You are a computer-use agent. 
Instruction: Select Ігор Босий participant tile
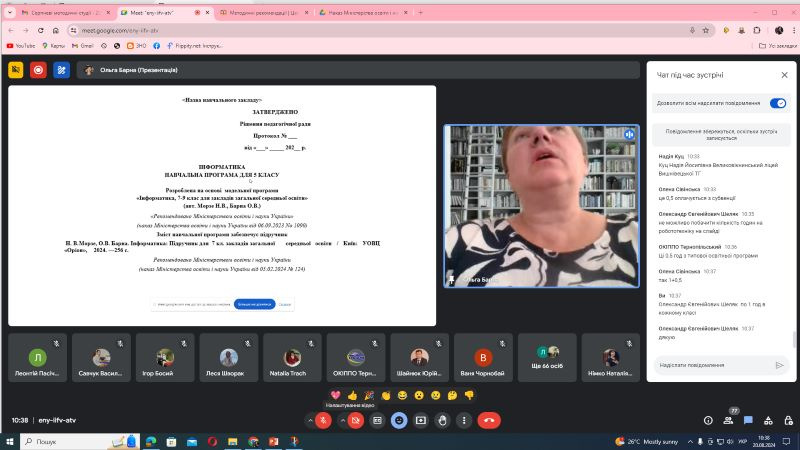click(165, 358)
